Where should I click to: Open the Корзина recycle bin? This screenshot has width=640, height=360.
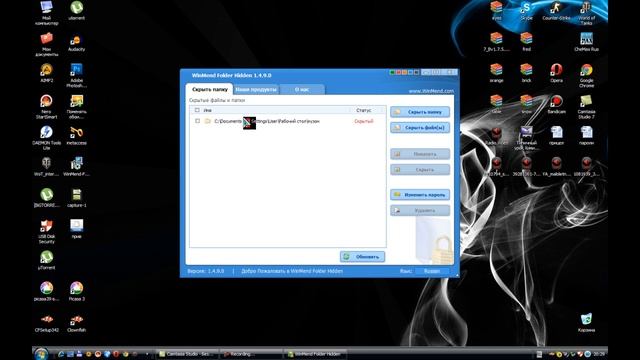click(586, 322)
